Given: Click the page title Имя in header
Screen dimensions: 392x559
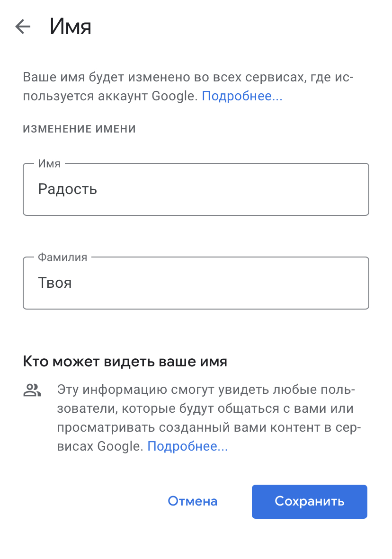Looking at the screenshot, I should tap(70, 27).
